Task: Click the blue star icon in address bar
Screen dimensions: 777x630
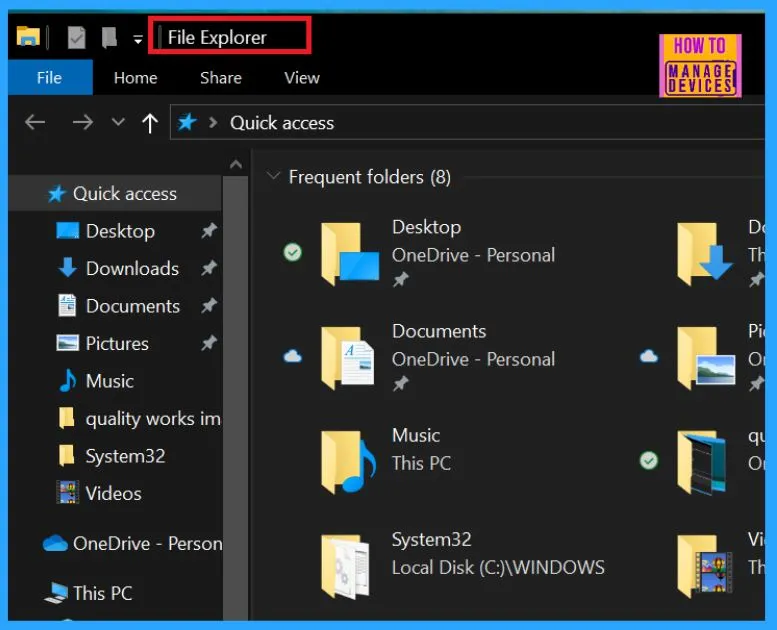Action: [x=187, y=122]
